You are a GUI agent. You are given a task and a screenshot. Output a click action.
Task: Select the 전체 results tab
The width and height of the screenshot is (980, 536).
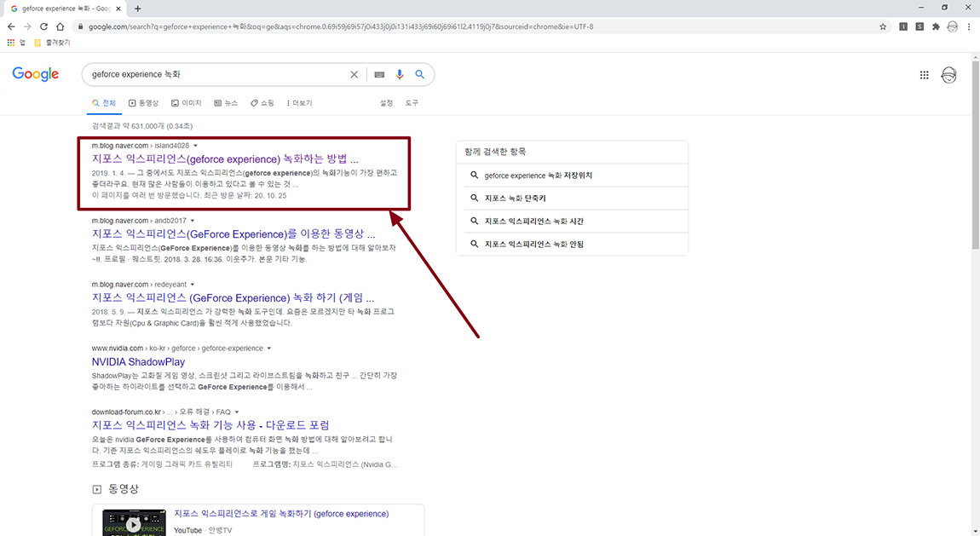(104, 103)
